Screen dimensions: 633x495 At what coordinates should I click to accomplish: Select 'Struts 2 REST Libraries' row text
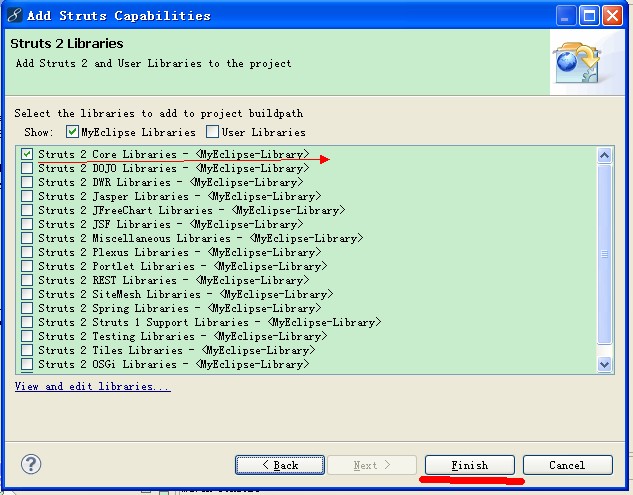tap(174, 280)
